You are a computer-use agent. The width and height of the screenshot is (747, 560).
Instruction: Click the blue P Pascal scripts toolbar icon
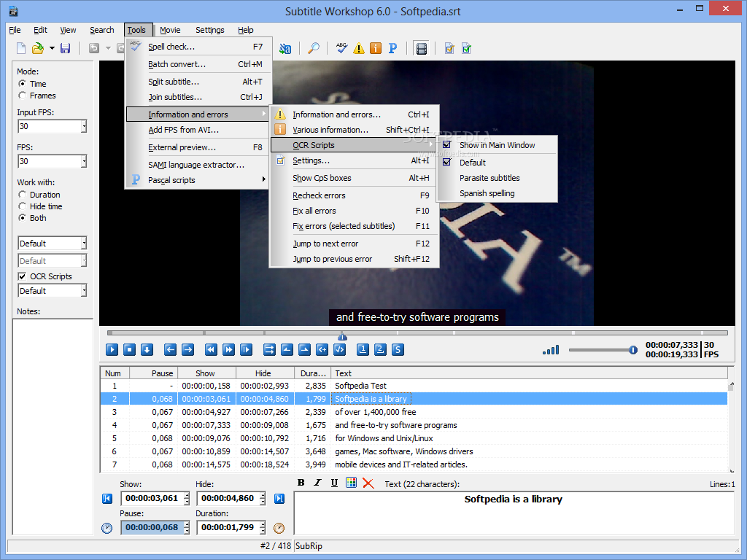click(x=392, y=48)
